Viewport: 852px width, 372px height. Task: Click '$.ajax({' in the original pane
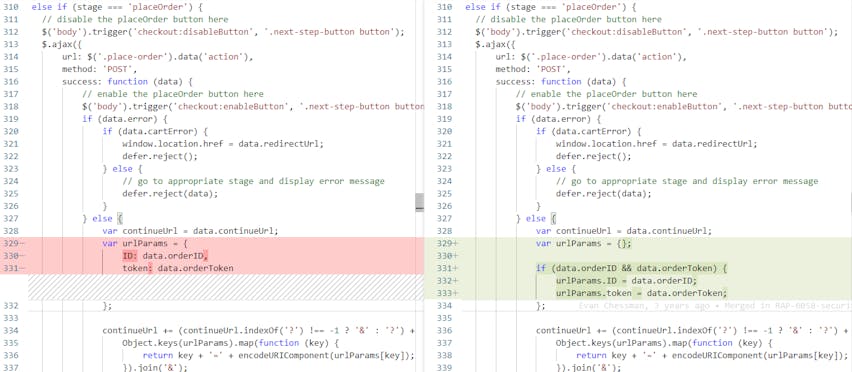61,44
